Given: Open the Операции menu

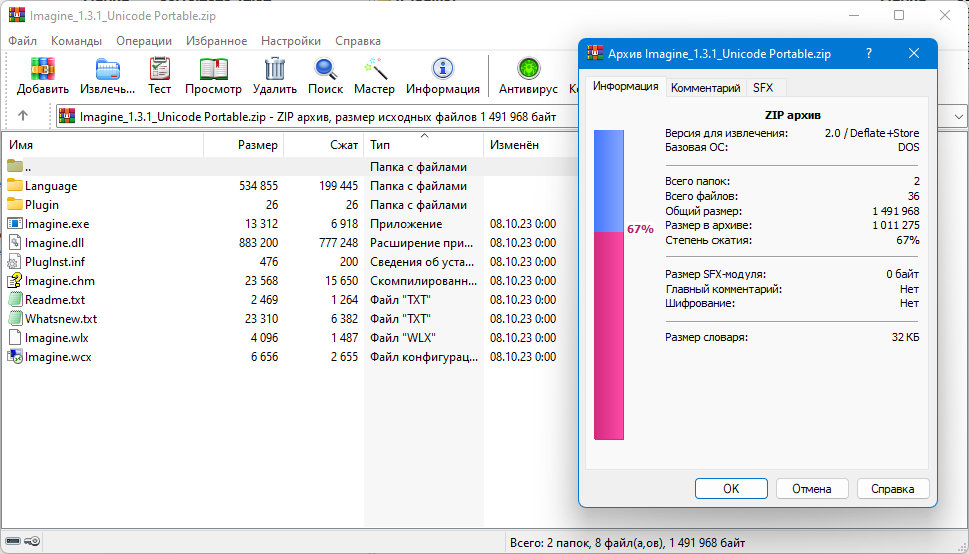Looking at the screenshot, I should (144, 41).
